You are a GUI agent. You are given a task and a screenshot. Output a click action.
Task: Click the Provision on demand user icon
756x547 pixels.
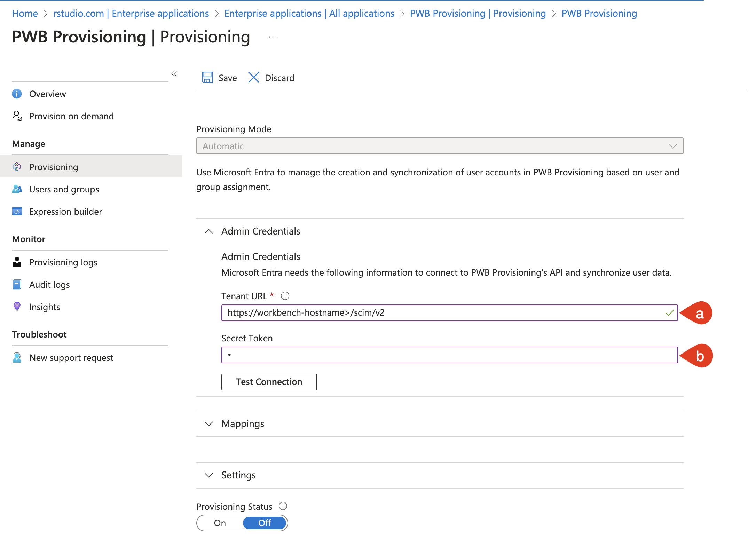17,116
